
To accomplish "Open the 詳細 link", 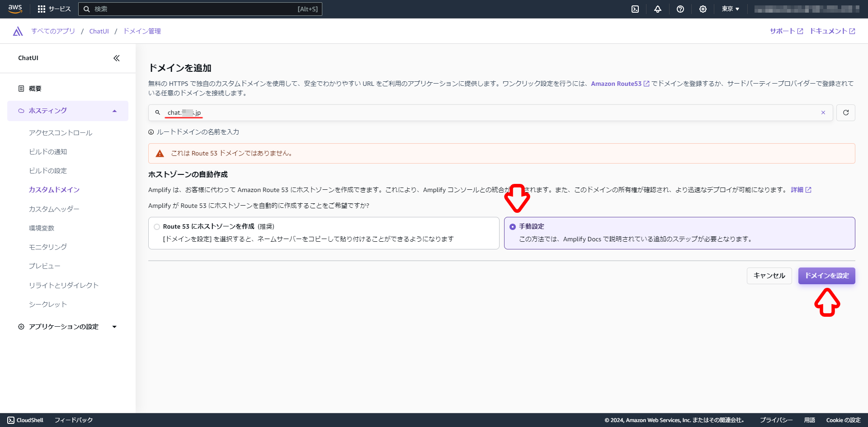I will coord(801,190).
